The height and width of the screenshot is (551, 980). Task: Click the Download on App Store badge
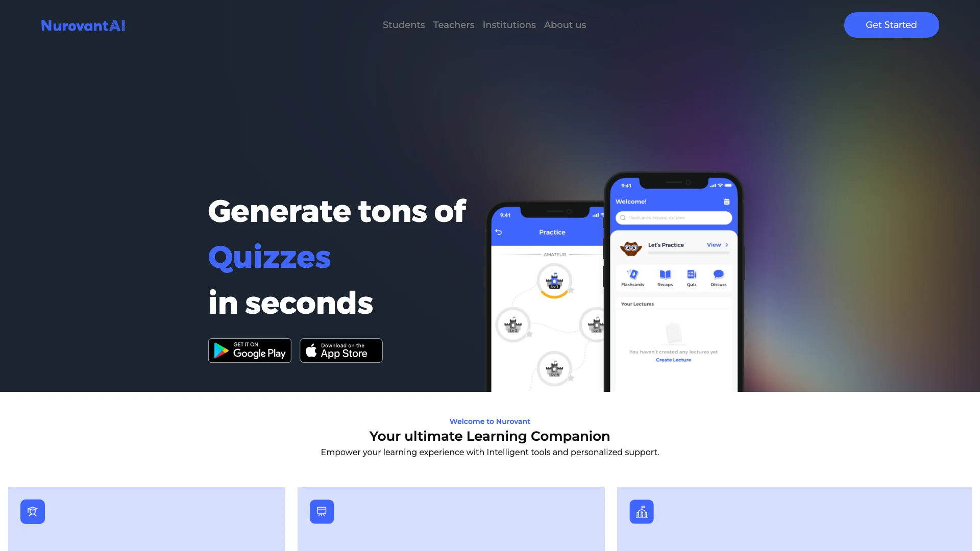click(341, 350)
